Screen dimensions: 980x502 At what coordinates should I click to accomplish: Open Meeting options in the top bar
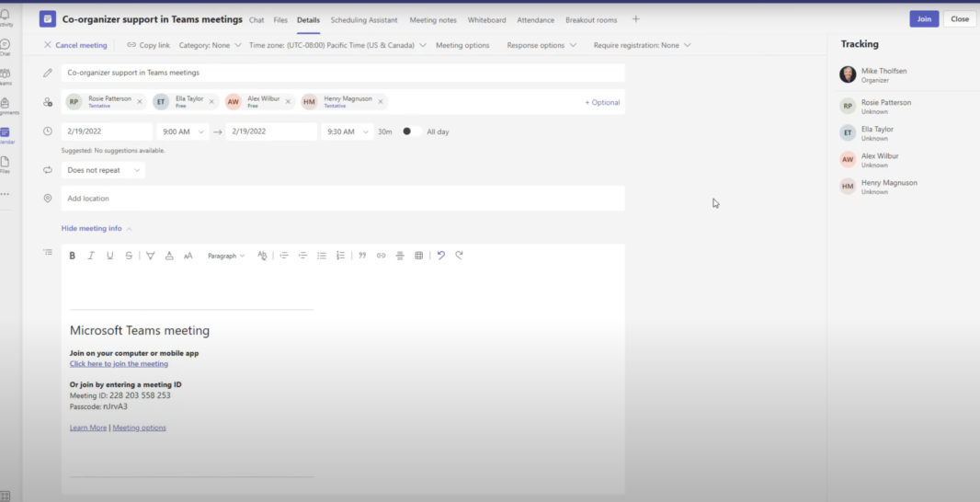tap(462, 45)
